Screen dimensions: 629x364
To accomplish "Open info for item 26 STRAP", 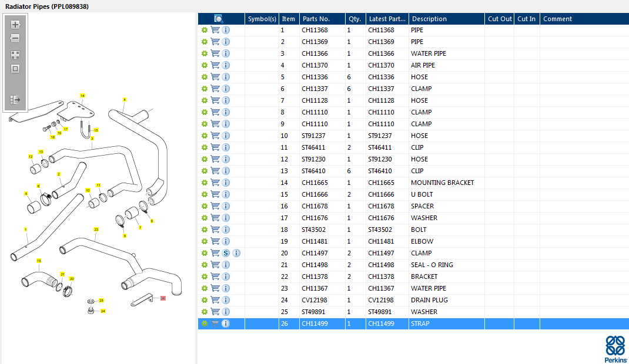I will pyautogui.click(x=226, y=323).
